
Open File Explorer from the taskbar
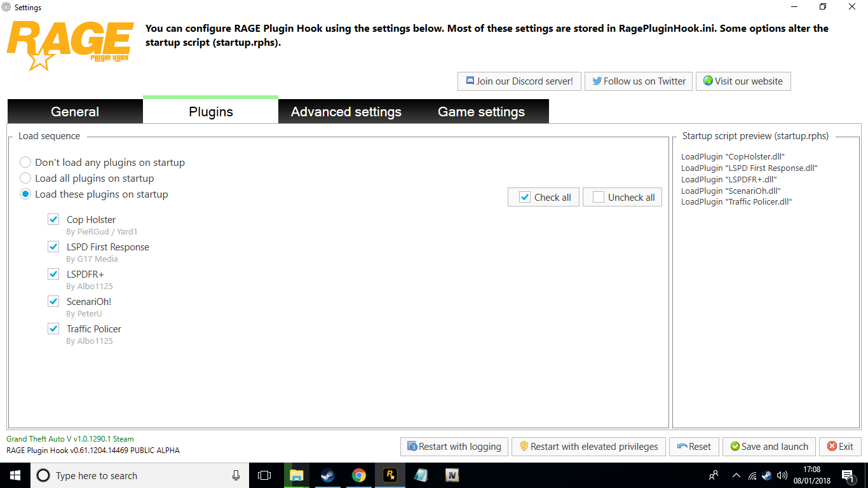(x=296, y=475)
